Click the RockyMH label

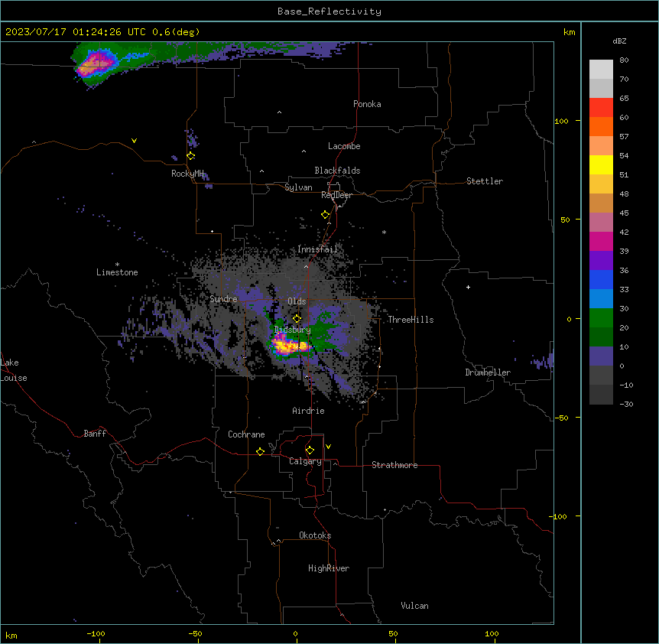(x=187, y=174)
